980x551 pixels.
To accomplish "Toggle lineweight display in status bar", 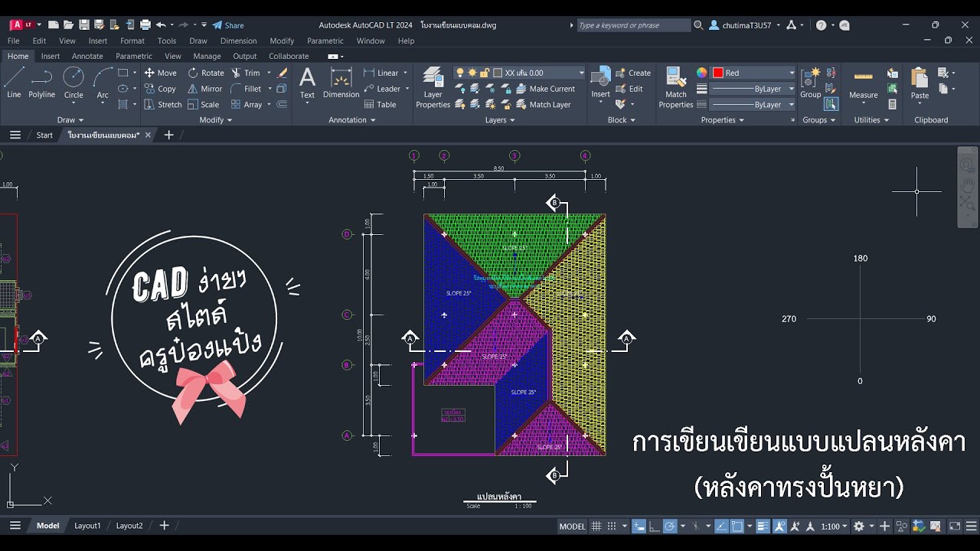I will pyautogui.click(x=763, y=527).
